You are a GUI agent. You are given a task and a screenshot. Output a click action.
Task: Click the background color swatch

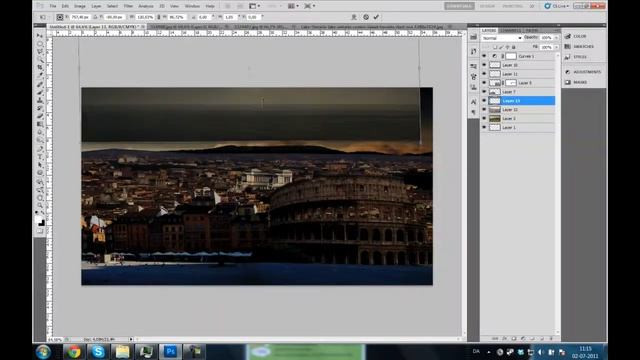(x=42, y=223)
